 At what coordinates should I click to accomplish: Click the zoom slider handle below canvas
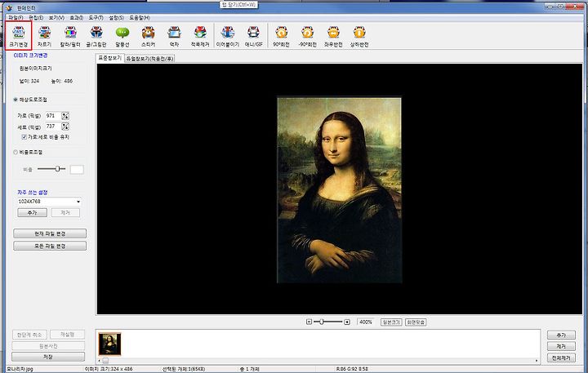tap(322, 322)
